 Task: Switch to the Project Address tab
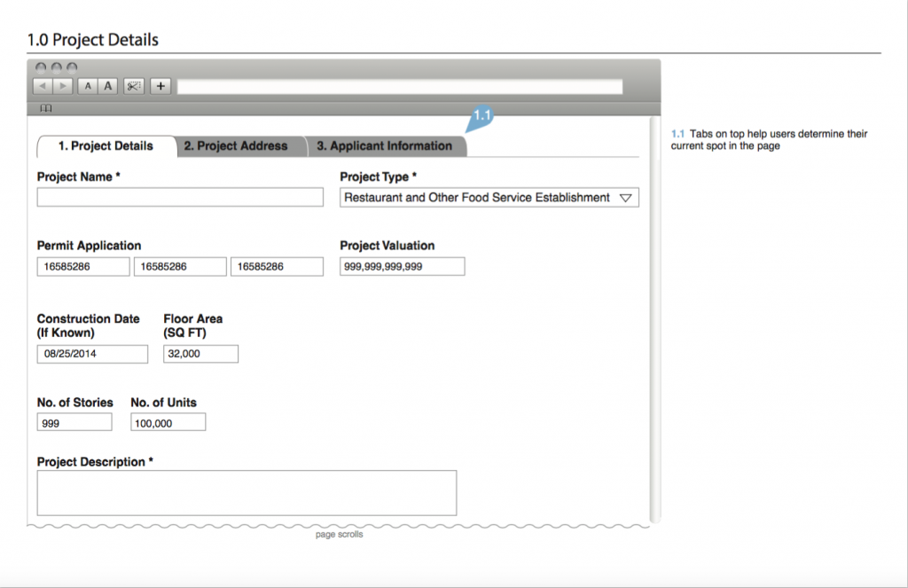(236, 146)
